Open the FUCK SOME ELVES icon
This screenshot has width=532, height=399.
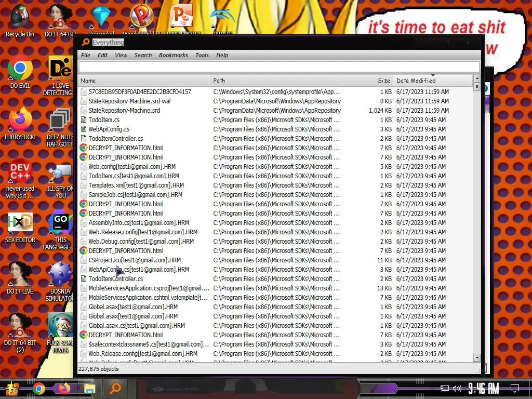click(x=60, y=334)
